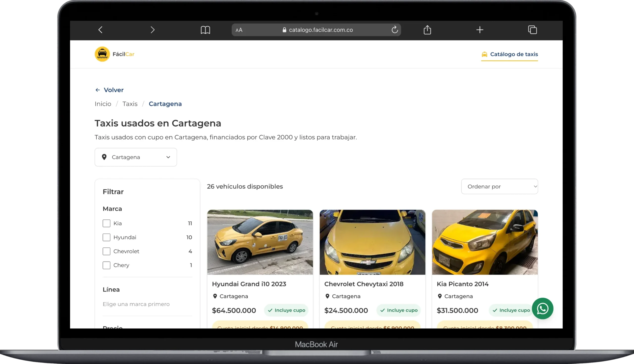
Task: Click the FácilCar brand name text
Action: (123, 54)
